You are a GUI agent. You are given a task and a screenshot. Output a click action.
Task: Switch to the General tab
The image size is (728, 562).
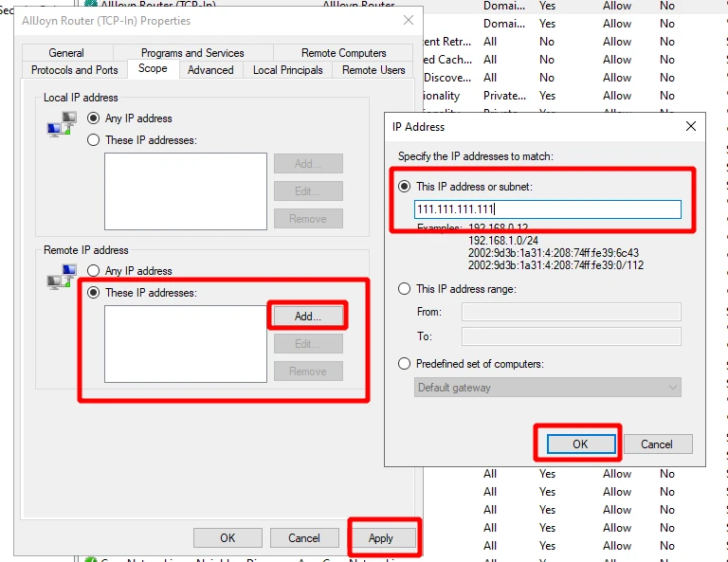[66, 52]
